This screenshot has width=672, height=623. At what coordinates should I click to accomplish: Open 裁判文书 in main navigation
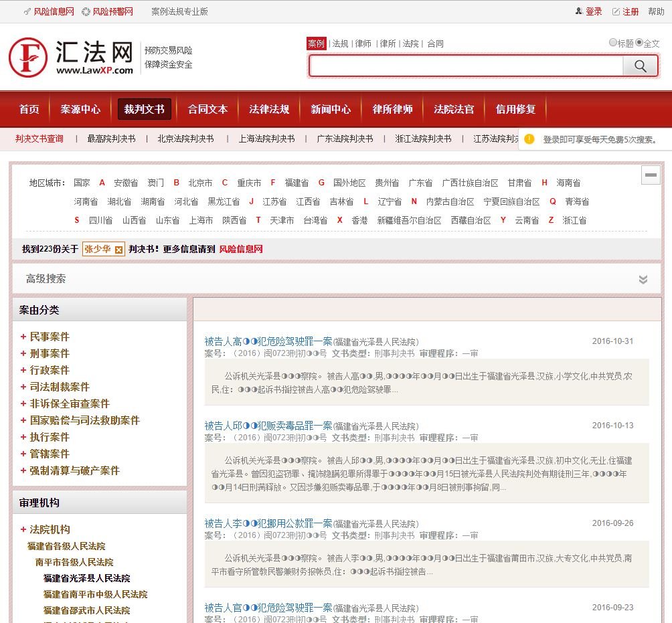tap(144, 109)
